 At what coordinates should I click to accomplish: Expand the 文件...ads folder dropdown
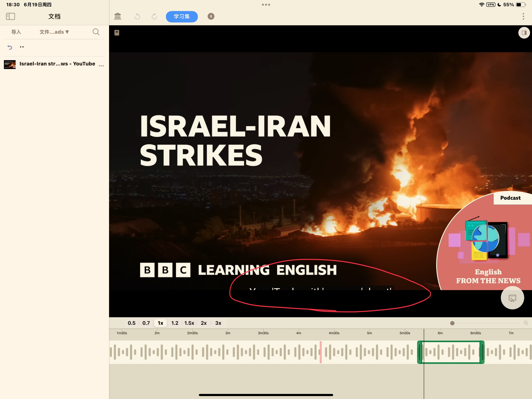[x=54, y=32]
